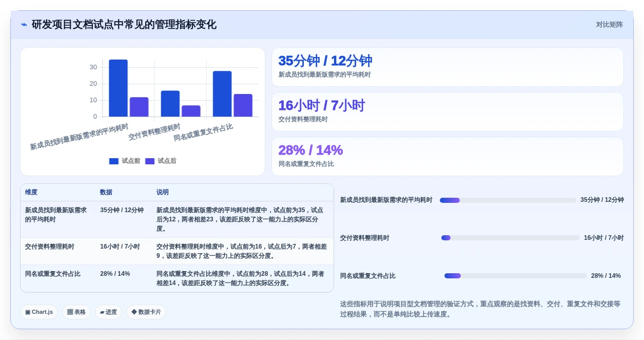Click caption under the 28% / 14% card
Image resolution: width=644 pixels, height=340 pixels.
(306, 164)
